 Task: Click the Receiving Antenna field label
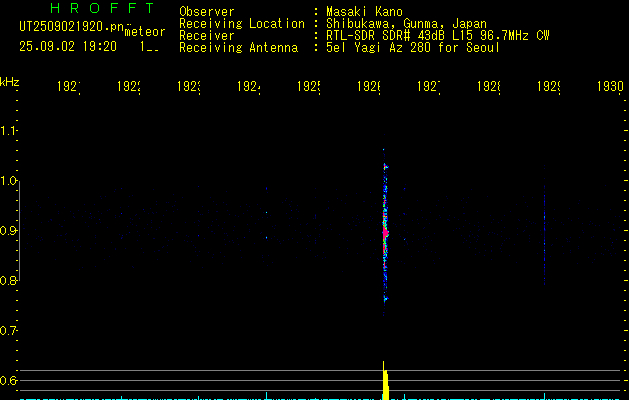[x=239, y=48]
